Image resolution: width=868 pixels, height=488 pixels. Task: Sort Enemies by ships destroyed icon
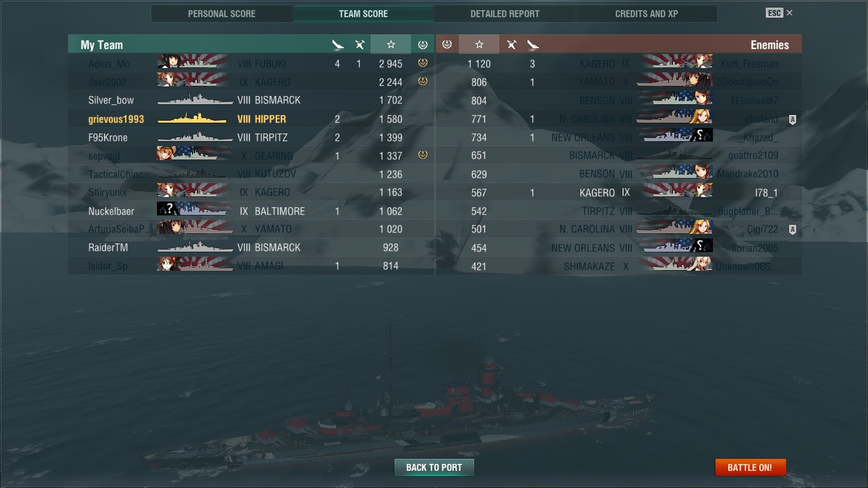point(532,44)
